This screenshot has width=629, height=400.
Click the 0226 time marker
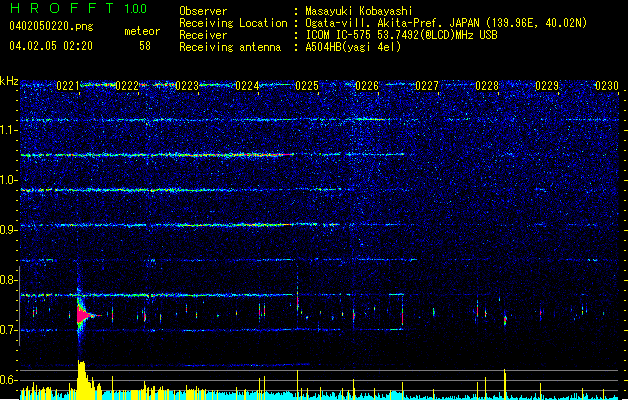pos(367,86)
